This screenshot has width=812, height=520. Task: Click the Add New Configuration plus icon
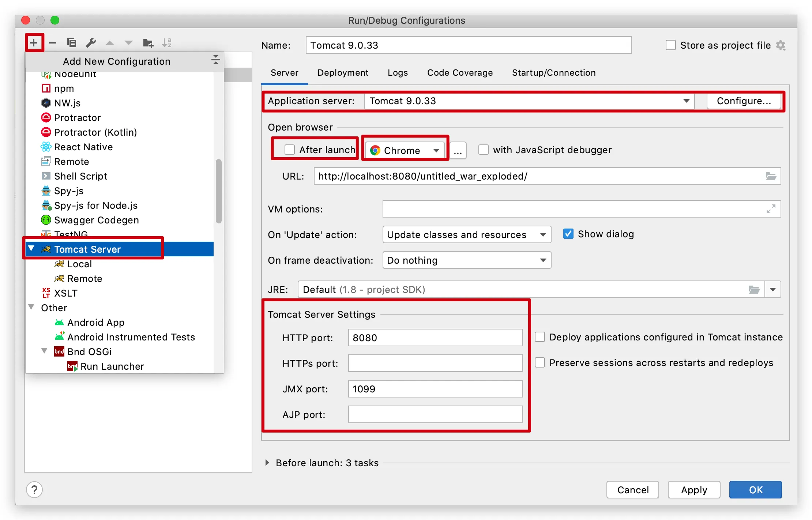(34, 43)
